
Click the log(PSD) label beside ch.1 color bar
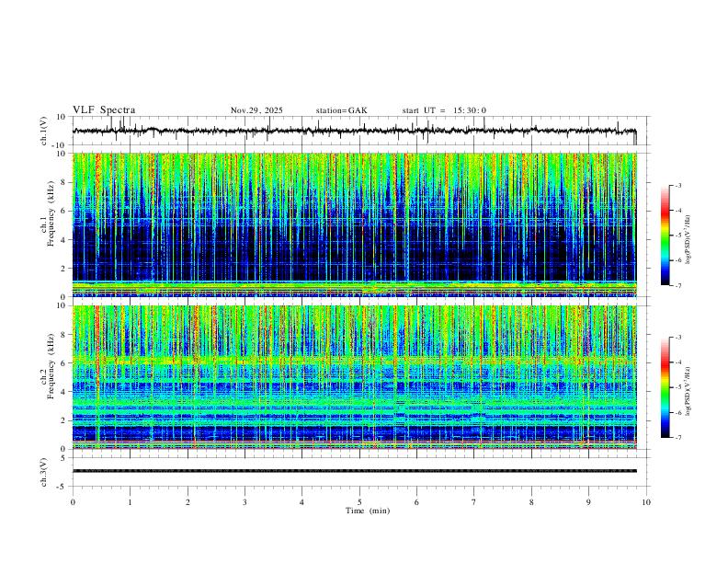688,240
